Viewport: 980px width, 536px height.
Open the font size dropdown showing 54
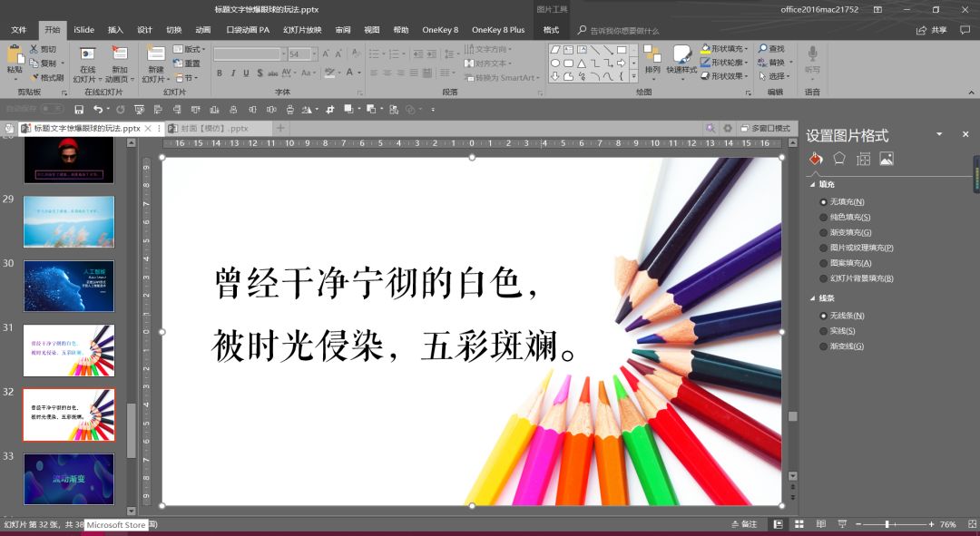click(314, 54)
